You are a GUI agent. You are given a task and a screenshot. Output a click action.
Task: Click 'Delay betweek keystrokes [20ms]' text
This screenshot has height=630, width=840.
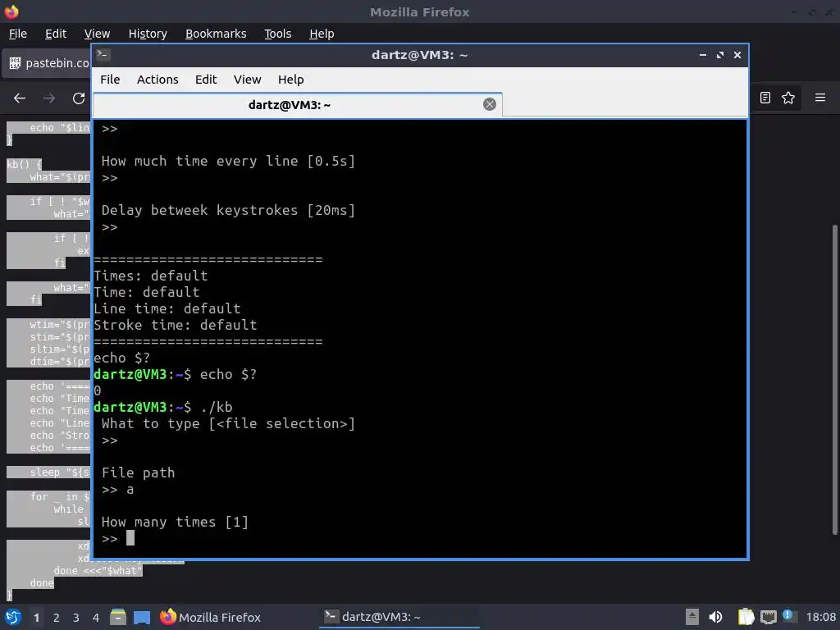(x=228, y=210)
